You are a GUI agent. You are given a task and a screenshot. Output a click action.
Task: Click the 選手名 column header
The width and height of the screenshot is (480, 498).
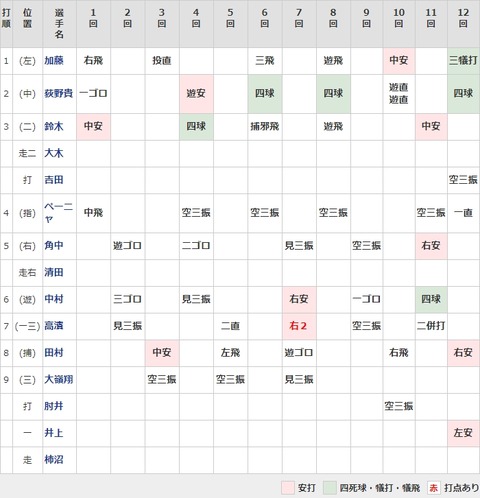(x=59, y=24)
